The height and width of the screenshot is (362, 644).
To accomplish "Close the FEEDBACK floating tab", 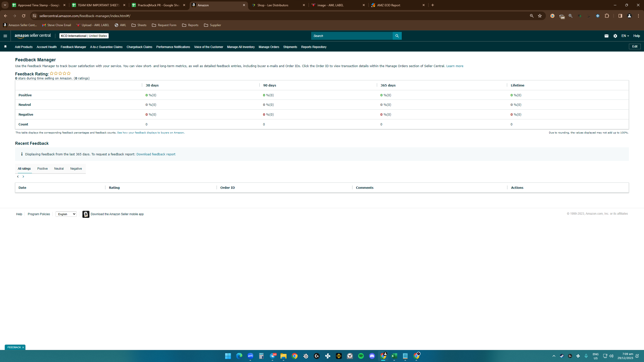I will pyautogui.click(x=23, y=347).
